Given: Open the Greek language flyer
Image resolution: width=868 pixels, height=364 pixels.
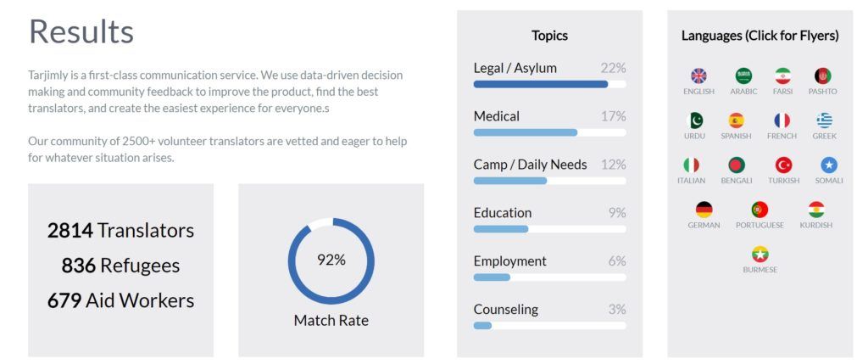Looking at the screenshot, I should (x=824, y=120).
